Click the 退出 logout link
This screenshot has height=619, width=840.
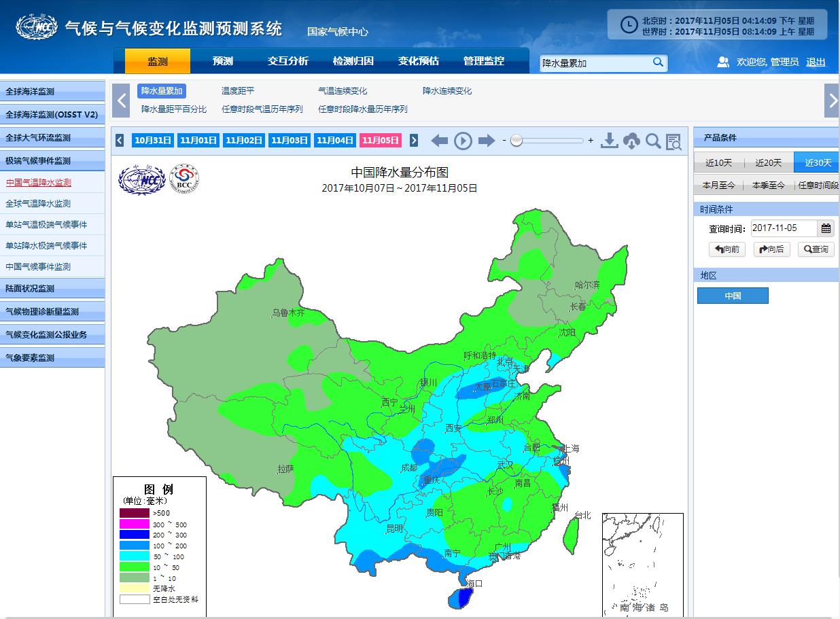(816, 62)
